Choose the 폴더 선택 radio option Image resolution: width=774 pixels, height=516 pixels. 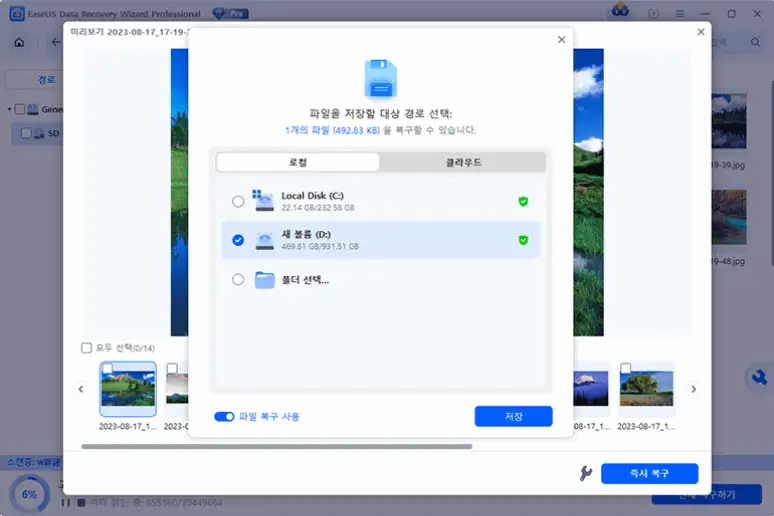point(237,280)
